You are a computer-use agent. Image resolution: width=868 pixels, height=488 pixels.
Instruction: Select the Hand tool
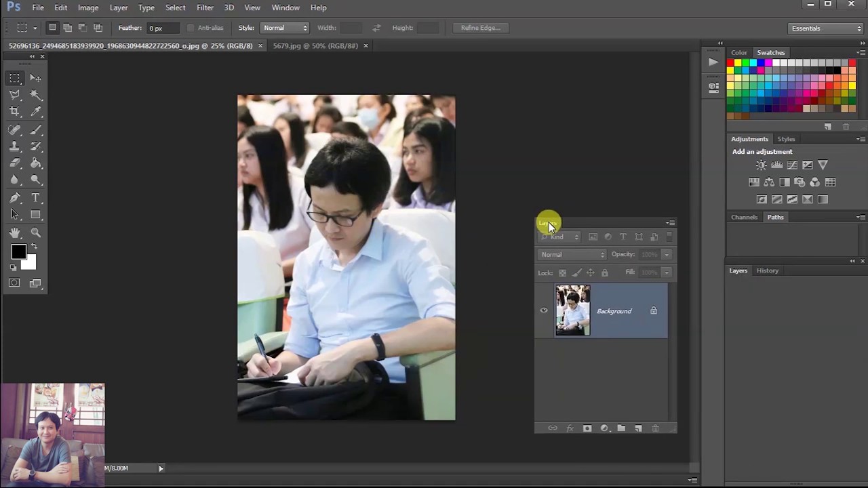coord(15,232)
